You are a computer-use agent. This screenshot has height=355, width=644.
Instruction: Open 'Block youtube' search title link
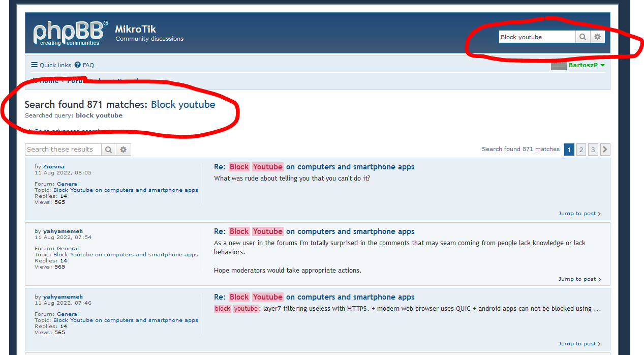(x=183, y=104)
